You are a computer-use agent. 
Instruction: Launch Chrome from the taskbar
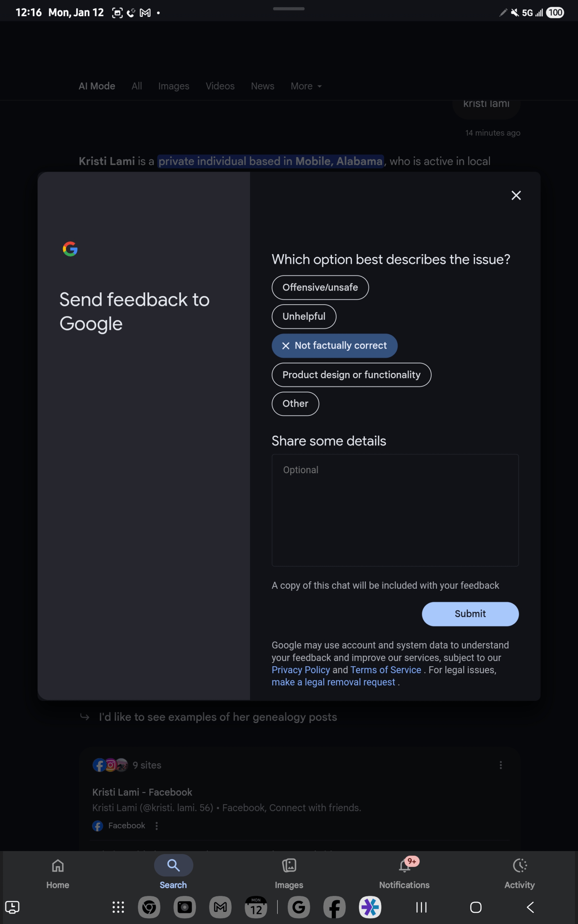click(149, 907)
